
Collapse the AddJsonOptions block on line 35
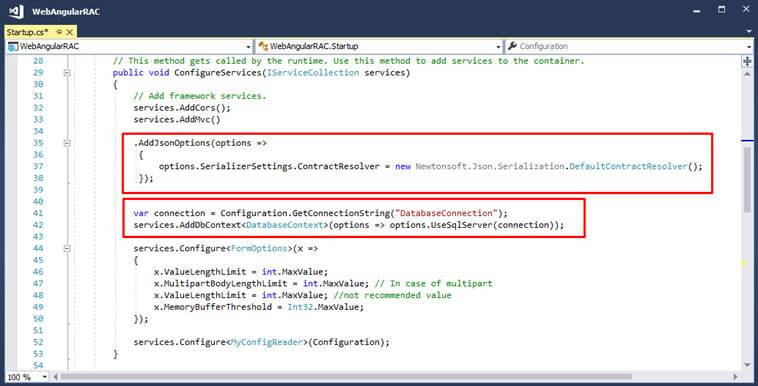pos(67,143)
